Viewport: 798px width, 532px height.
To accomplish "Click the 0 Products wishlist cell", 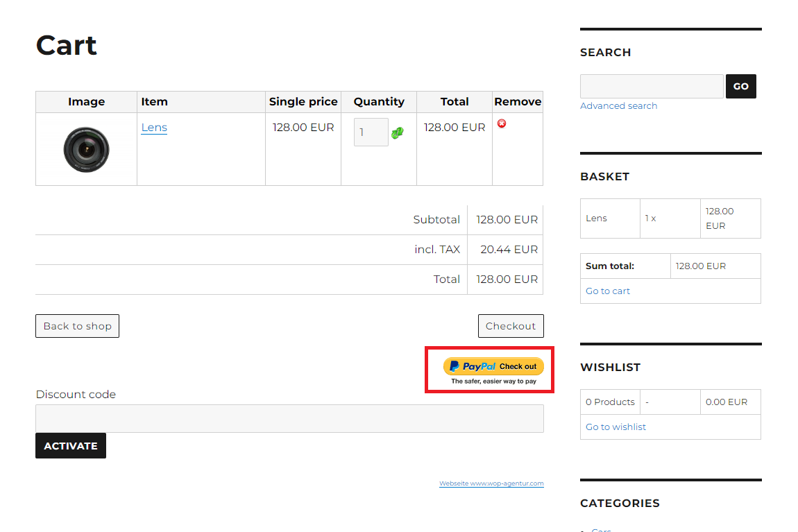I will 610,402.
